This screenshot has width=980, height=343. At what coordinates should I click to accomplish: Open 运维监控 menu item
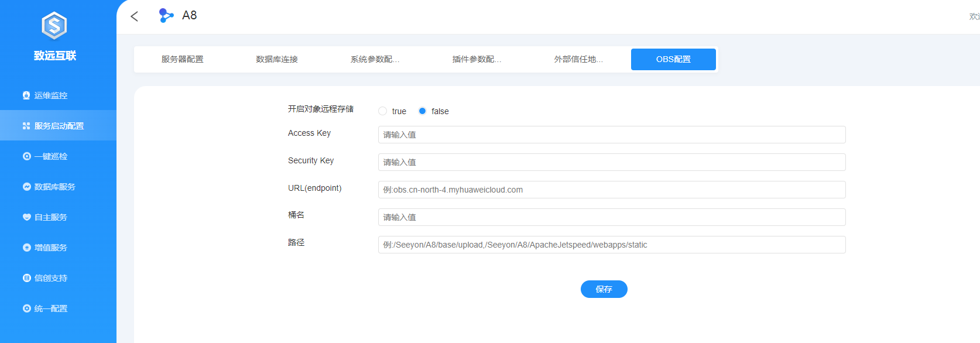[x=58, y=95]
